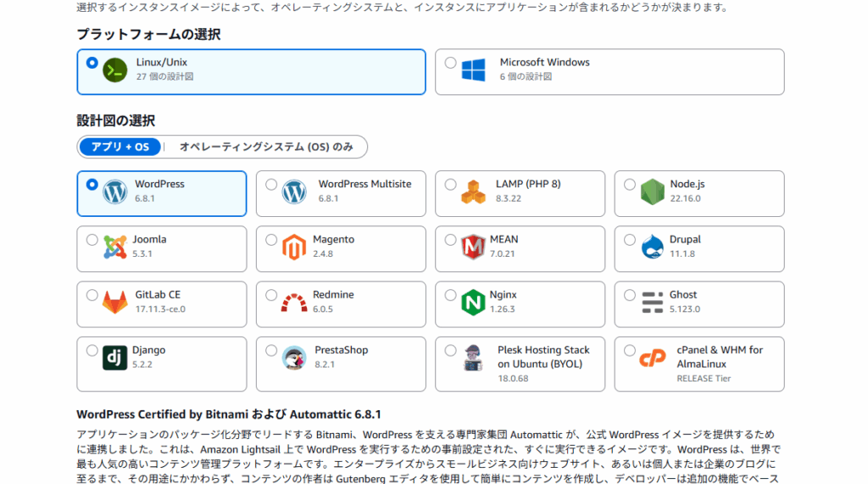This screenshot has width=868, height=484.
Task: Select the cPanel & WHM radio button
Action: click(630, 351)
